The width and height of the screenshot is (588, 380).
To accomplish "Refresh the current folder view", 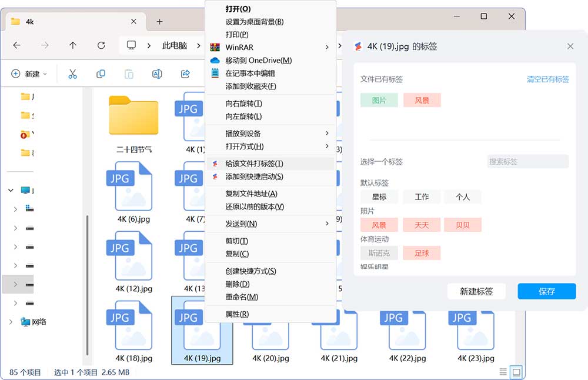I will [x=101, y=45].
